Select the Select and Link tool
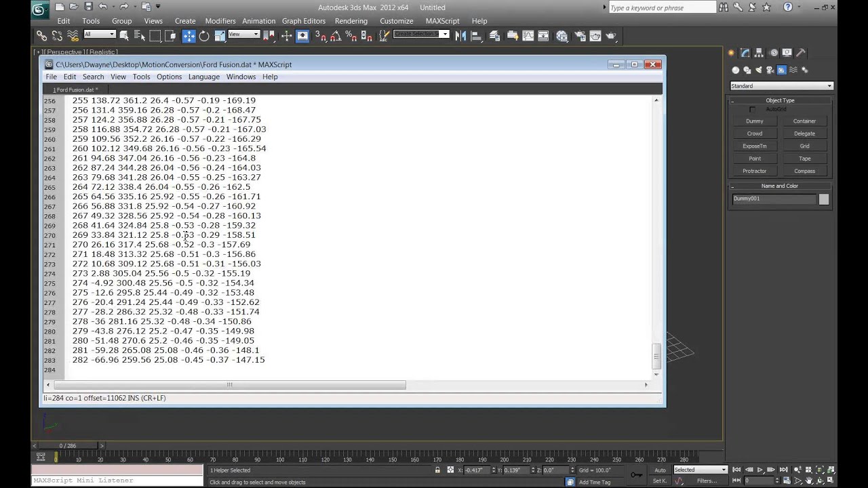Viewport: 868px width, 488px height. coord(42,35)
